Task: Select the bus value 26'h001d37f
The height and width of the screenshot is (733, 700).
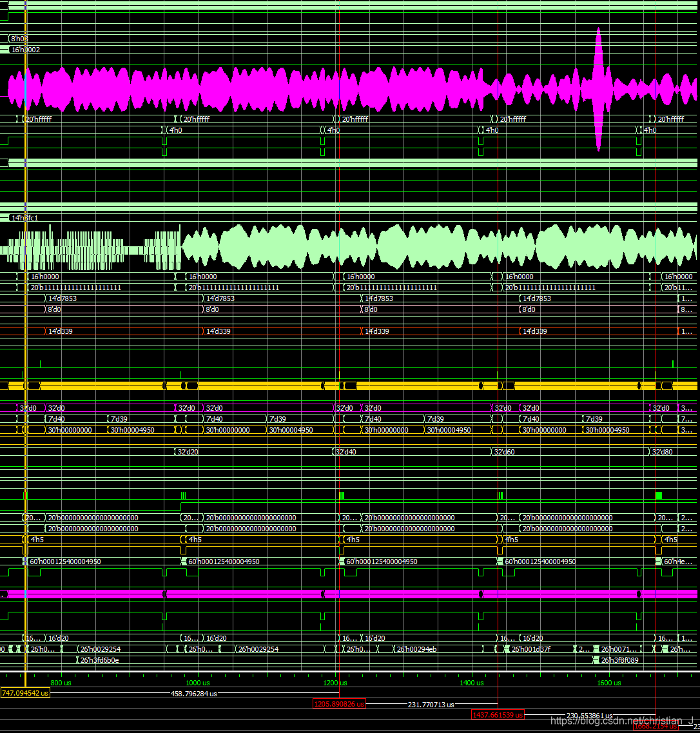Action: coord(531,649)
